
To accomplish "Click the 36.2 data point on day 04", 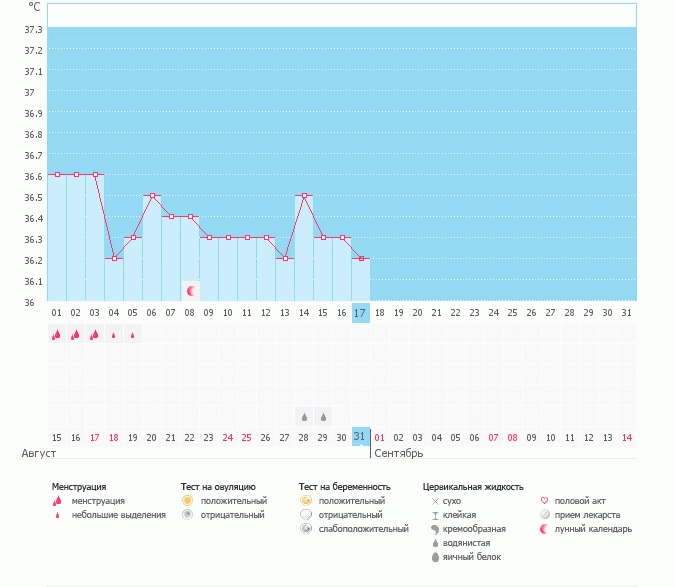I will [x=114, y=258].
